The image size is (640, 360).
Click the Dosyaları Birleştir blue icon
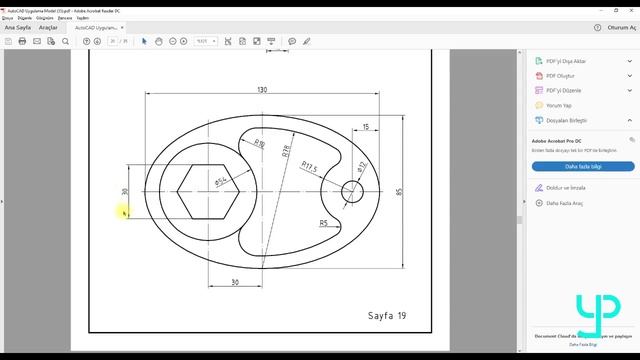pyautogui.click(x=539, y=120)
